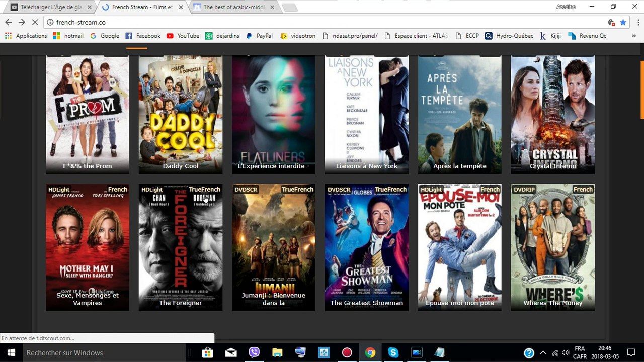This screenshot has width=644, height=362.
Task: Open the ECCP bookmark
Action: [x=467, y=36]
